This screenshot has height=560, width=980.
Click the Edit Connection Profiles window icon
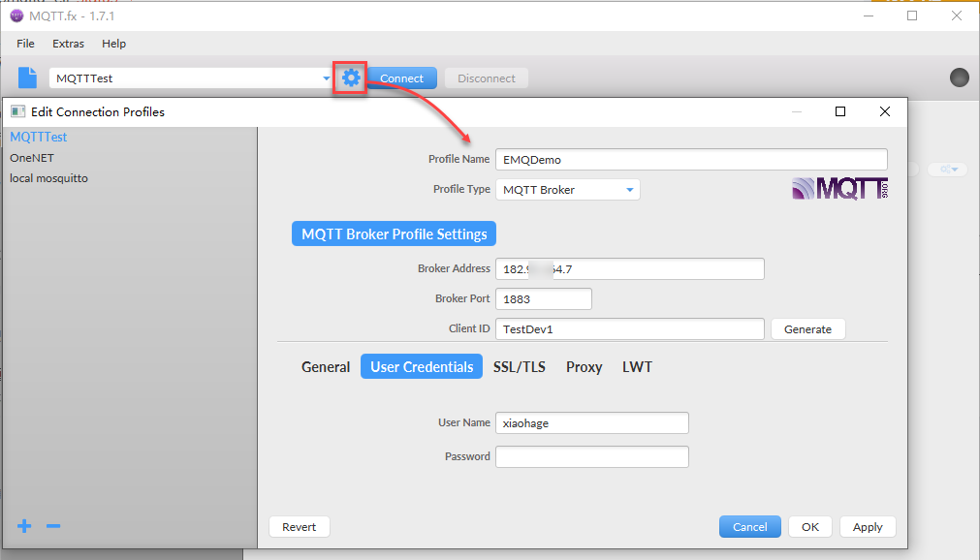pos(18,111)
